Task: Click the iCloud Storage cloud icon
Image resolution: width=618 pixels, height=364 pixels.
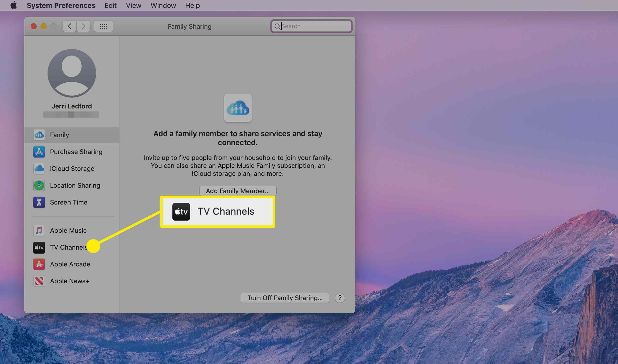Action: coord(39,169)
